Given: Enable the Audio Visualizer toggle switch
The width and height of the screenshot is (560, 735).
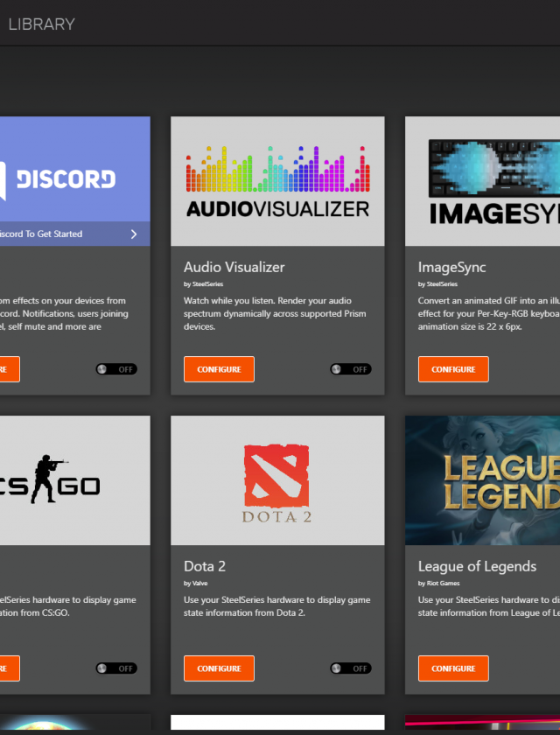Looking at the screenshot, I should [x=350, y=369].
